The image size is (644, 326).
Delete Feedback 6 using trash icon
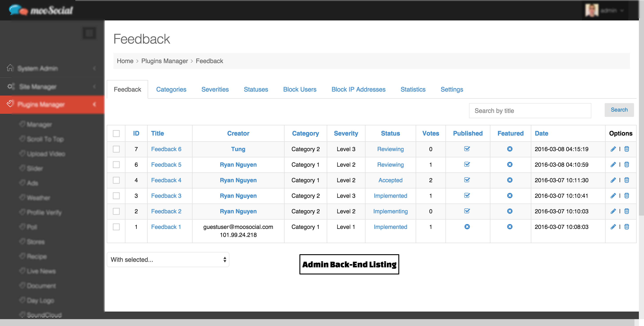(x=626, y=149)
